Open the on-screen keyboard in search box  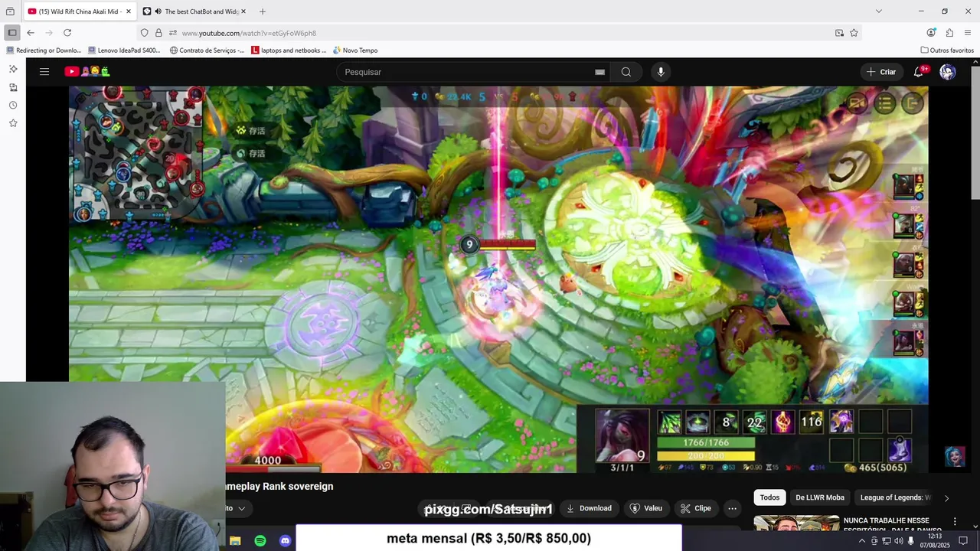(x=600, y=72)
